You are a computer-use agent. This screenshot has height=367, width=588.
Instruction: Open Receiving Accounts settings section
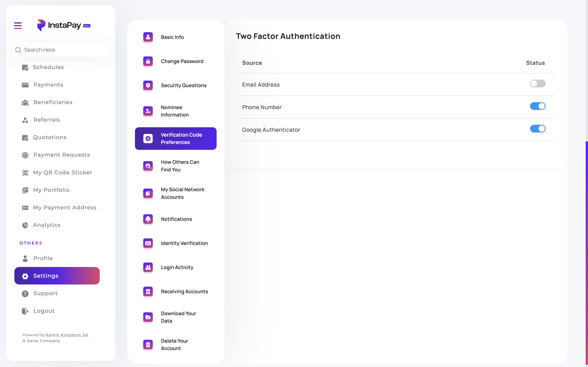tap(184, 291)
